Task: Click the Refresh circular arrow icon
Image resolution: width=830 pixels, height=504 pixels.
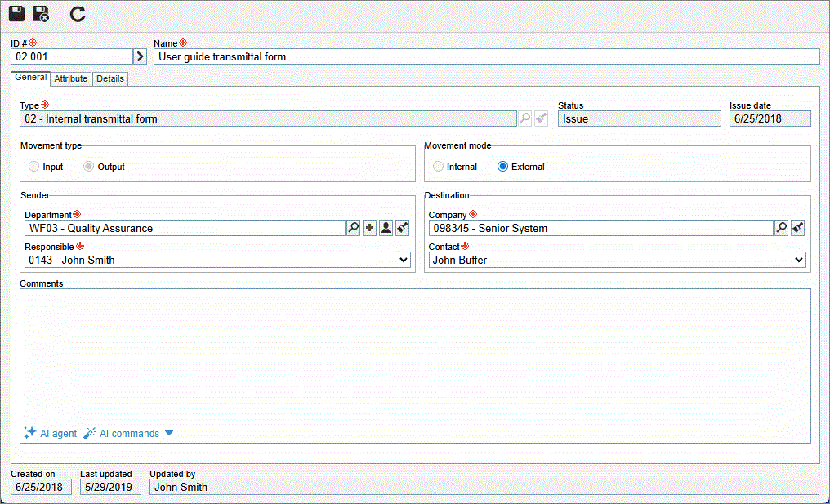Action: (78, 14)
